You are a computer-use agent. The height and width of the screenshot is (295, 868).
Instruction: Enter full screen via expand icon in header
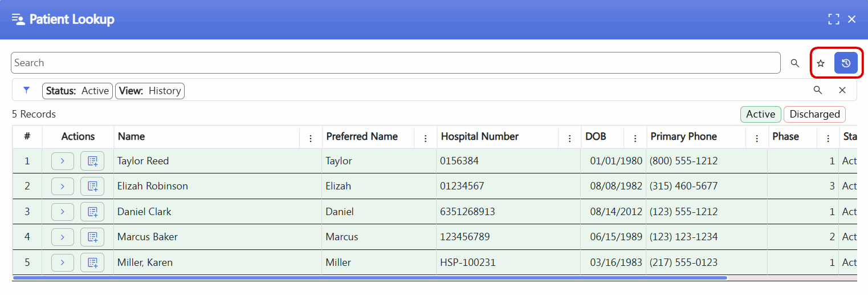pyautogui.click(x=834, y=19)
